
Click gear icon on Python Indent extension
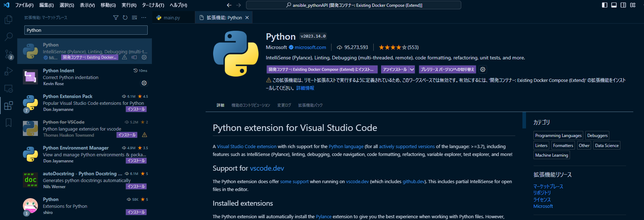(x=144, y=83)
